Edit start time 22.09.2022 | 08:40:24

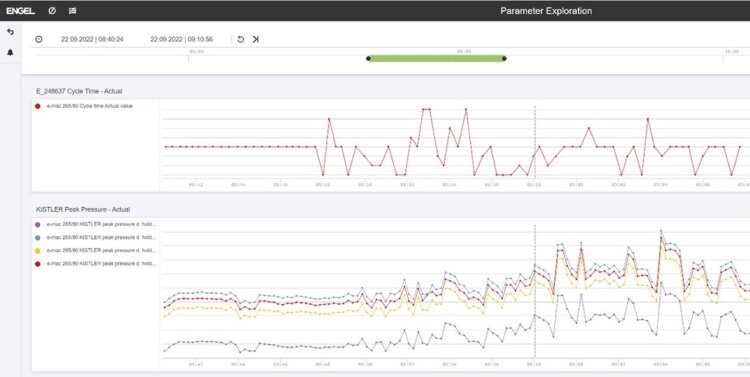pyautogui.click(x=92, y=39)
